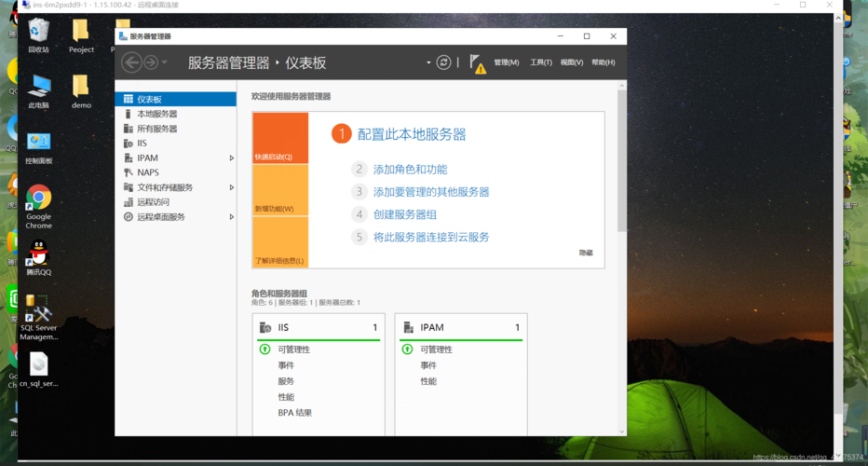Click 可管理性 in the IPAM tile
Screen dimensions: 868x466
(x=436, y=349)
